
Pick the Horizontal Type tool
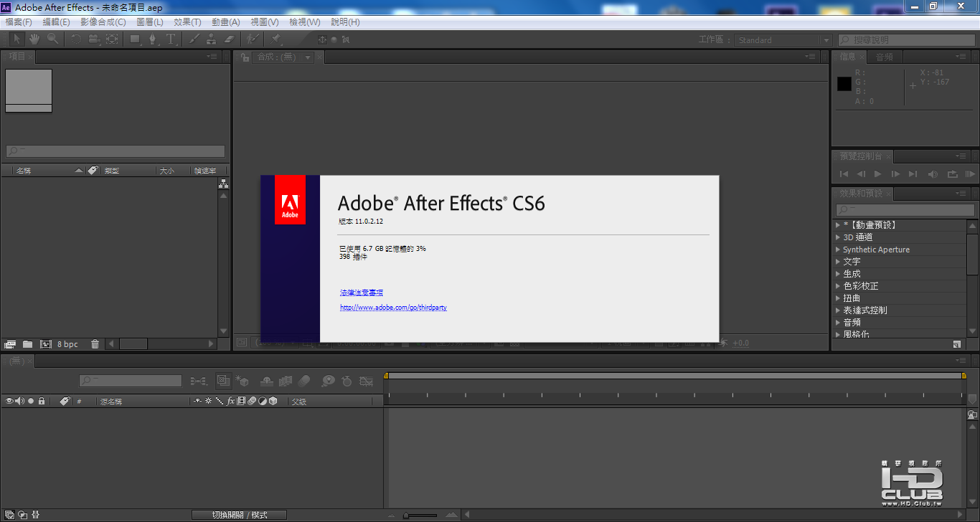pos(171,39)
